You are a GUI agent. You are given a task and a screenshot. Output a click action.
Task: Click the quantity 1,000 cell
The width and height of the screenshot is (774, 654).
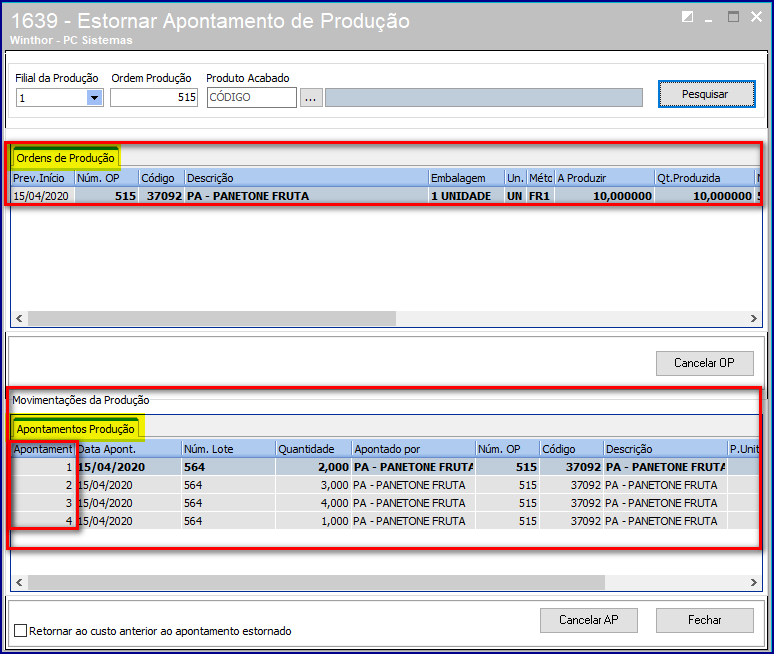point(313,521)
